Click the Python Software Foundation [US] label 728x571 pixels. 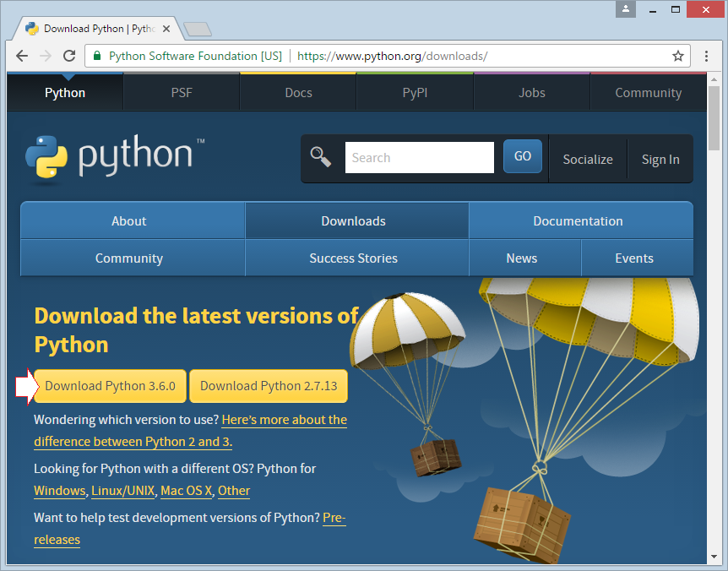[195, 57]
